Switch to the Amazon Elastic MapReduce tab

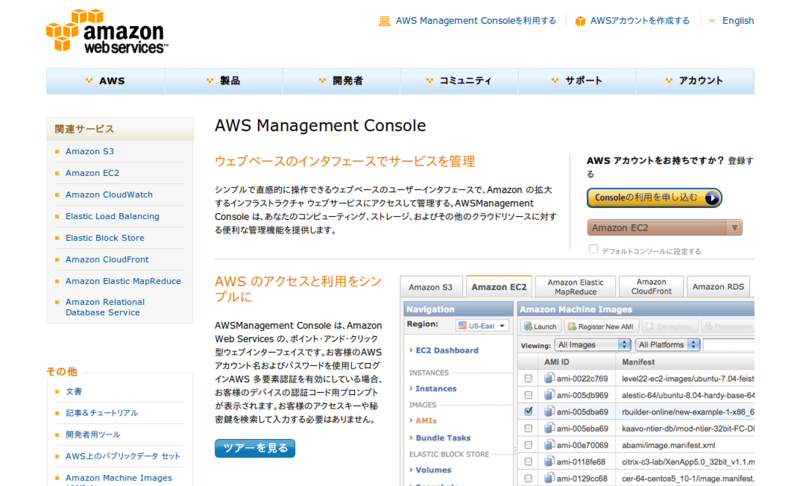pos(576,287)
